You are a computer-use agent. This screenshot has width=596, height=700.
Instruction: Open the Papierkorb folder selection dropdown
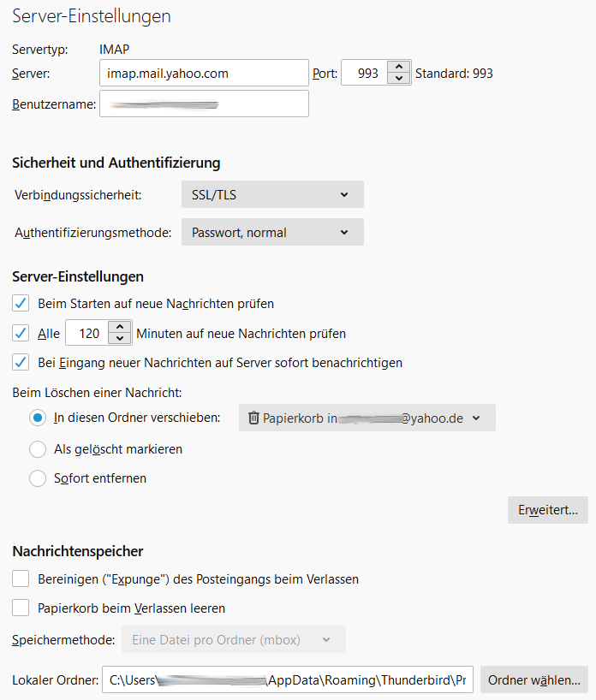367,418
